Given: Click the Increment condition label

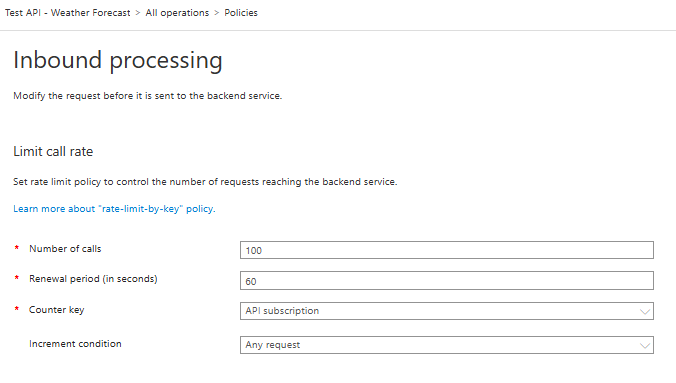Looking at the screenshot, I should (x=75, y=344).
